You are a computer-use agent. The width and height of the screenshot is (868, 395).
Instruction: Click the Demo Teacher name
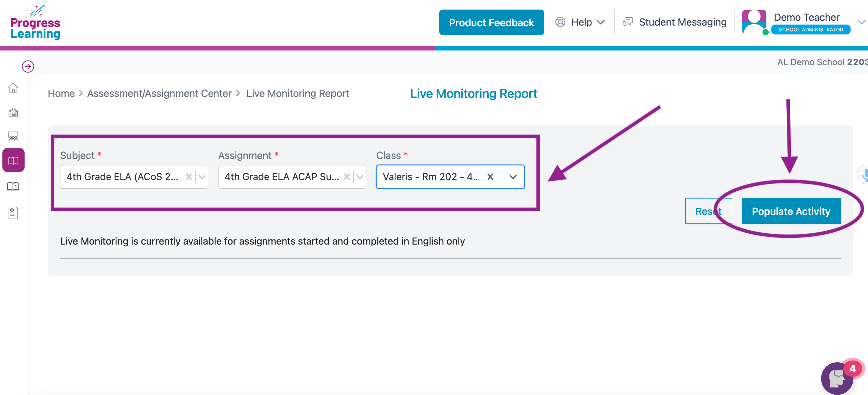click(x=807, y=17)
